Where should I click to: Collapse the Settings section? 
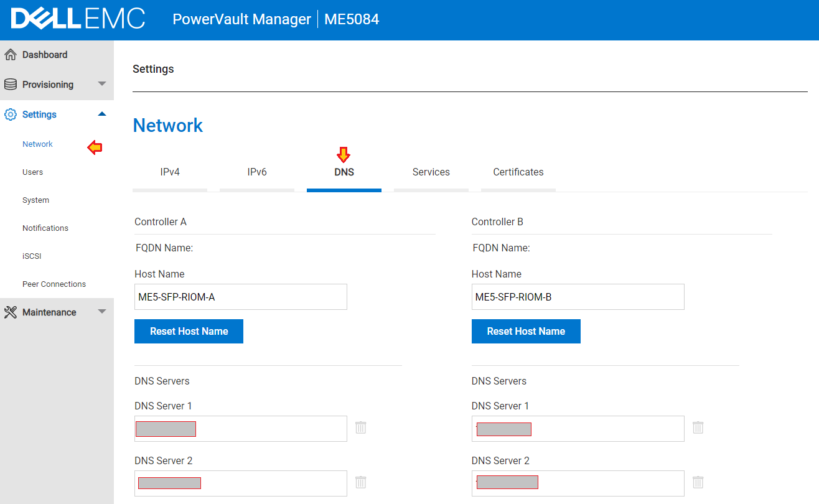pyautogui.click(x=101, y=114)
